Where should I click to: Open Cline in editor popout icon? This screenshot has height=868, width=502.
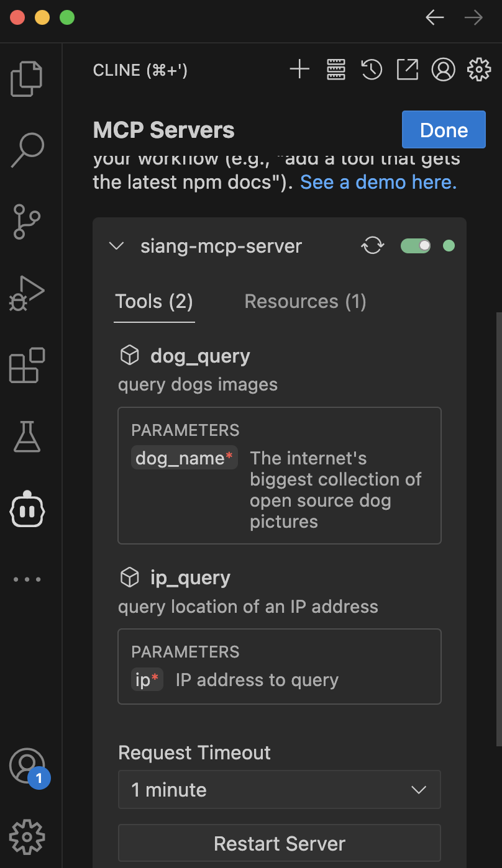408,70
